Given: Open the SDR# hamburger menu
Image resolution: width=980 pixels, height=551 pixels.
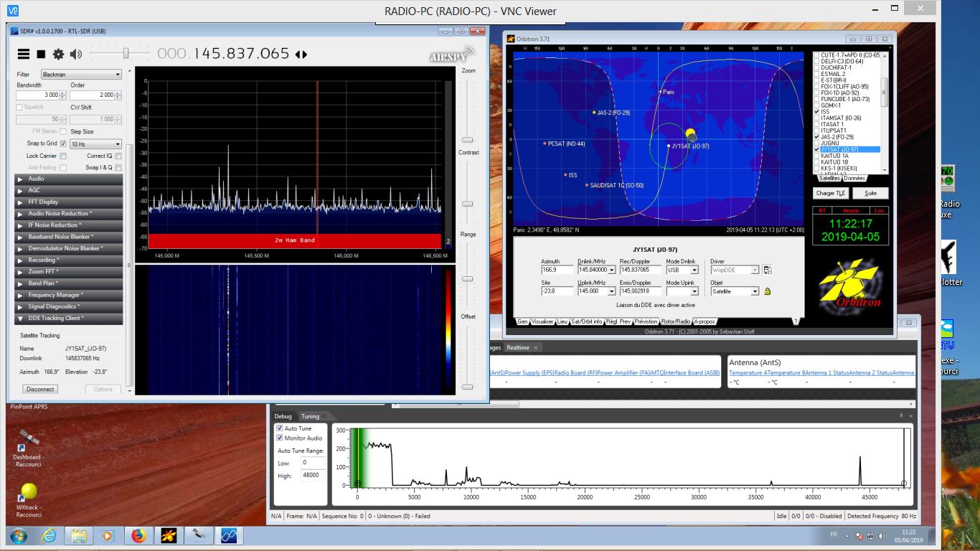Looking at the screenshot, I should [23, 54].
